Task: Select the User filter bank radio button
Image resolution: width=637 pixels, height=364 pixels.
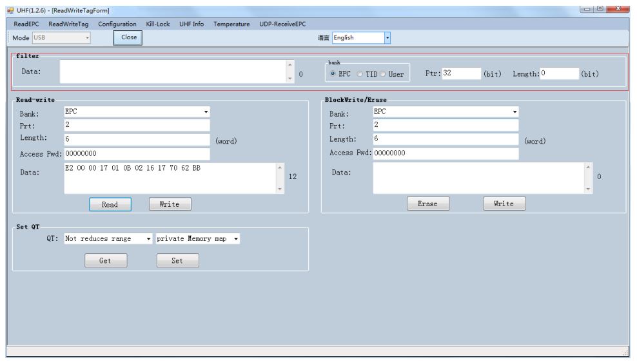Action: click(384, 74)
